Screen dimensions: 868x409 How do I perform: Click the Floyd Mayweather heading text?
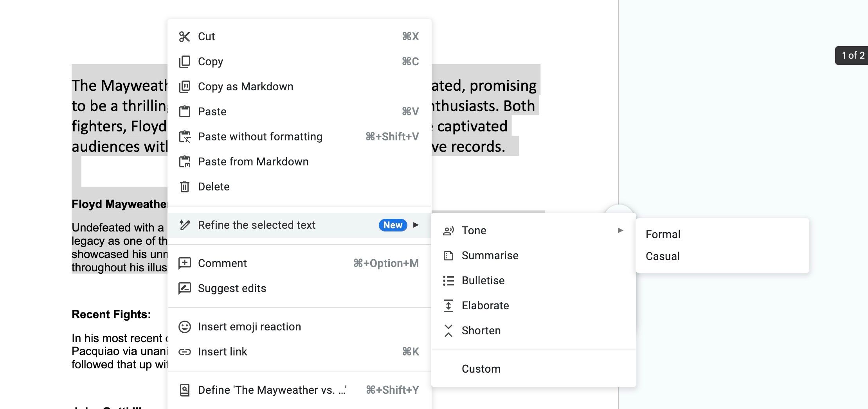(119, 204)
